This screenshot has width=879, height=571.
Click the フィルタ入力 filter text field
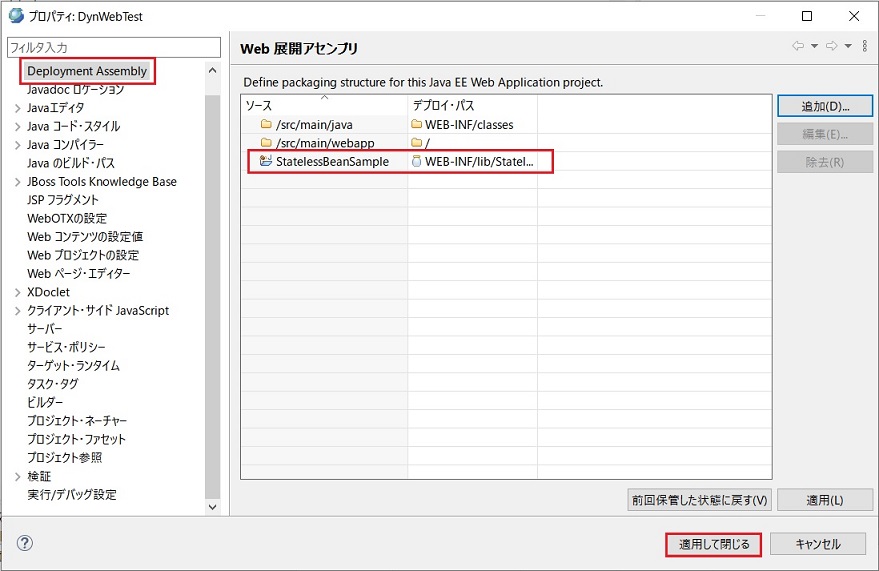pos(113,48)
